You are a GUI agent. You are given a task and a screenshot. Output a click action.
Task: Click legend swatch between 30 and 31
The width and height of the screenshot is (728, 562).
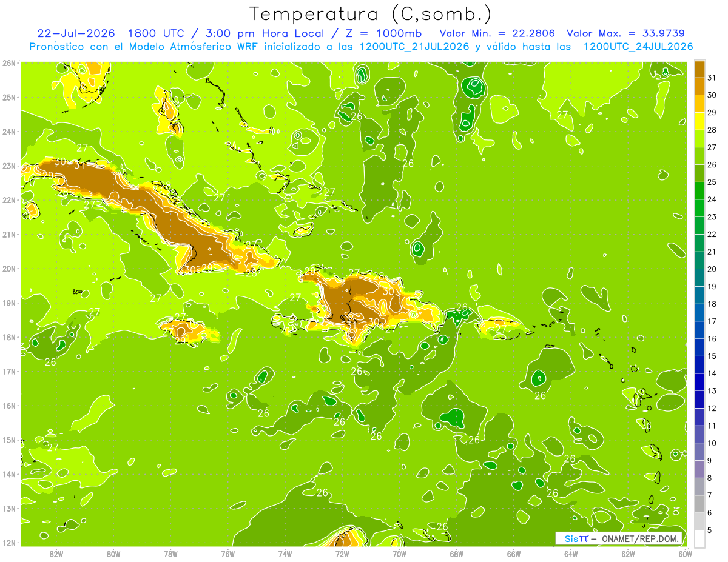(699, 86)
